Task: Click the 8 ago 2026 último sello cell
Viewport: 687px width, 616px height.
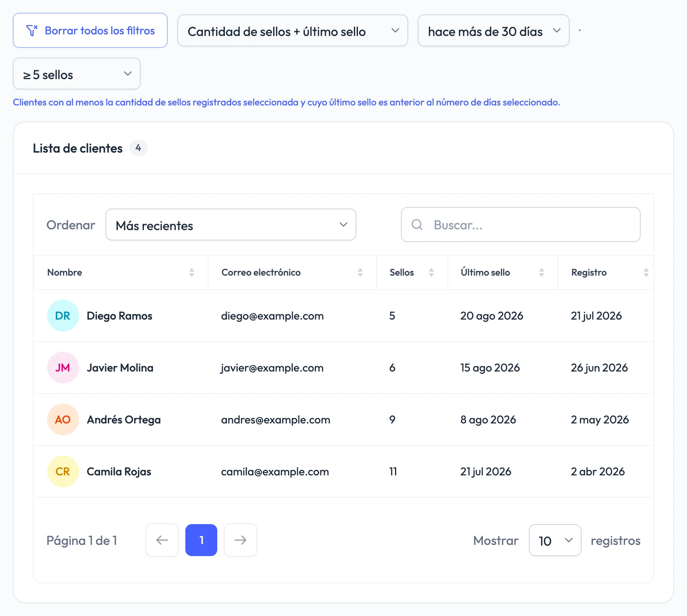Action: (488, 420)
